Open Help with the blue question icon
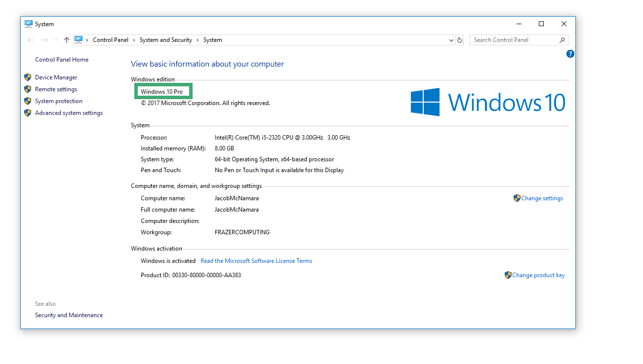The image size is (643, 364). (570, 54)
